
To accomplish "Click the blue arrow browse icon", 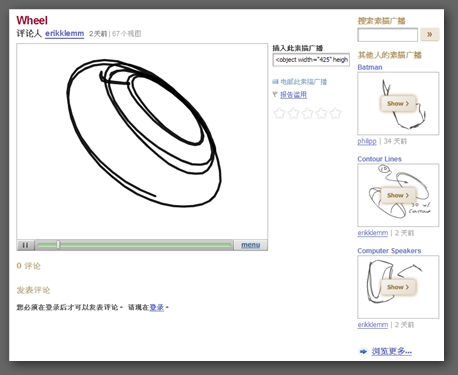I will tap(363, 351).
